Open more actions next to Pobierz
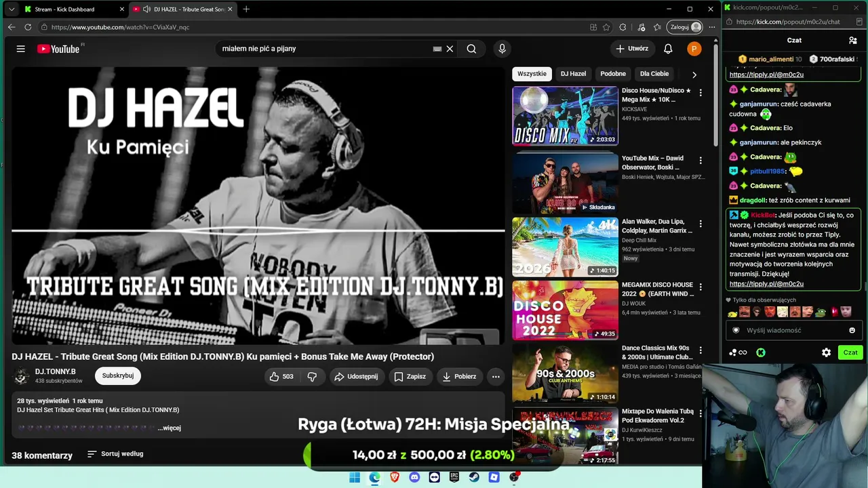 coord(496,376)
